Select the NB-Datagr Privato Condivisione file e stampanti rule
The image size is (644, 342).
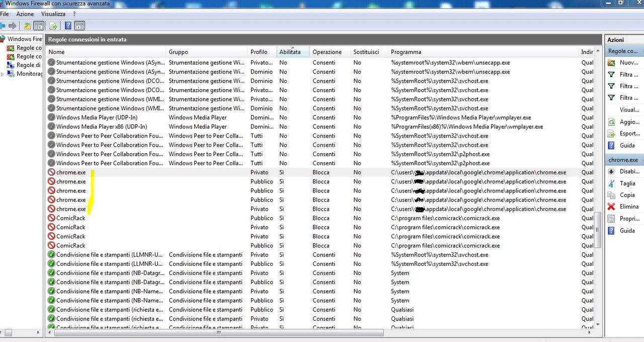click(110, 273)
